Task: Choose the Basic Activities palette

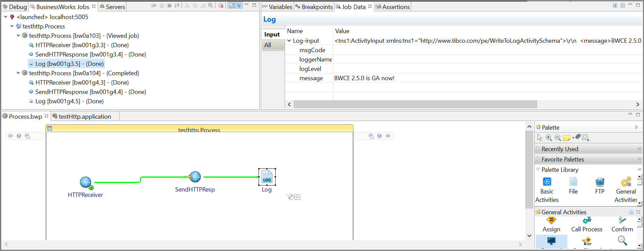Action: (547, 190)
